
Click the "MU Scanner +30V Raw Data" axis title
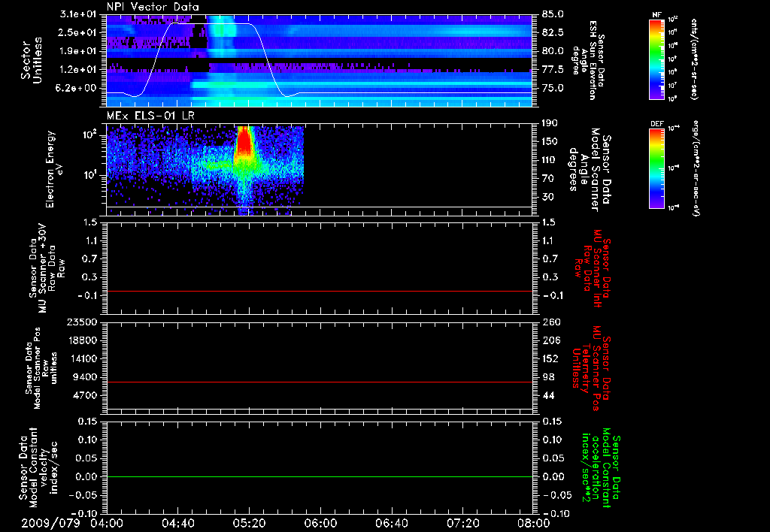coord(46,268)
